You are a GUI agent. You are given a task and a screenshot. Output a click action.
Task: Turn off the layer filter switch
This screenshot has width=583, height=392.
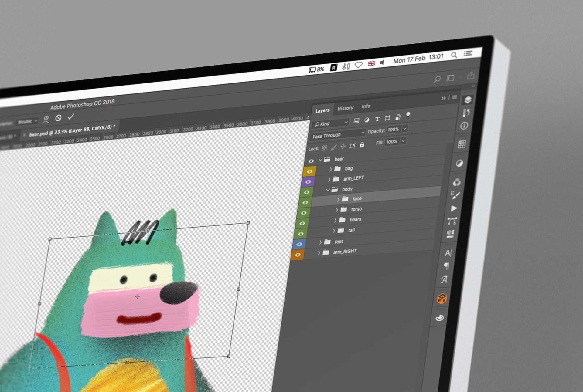pyautogui.click(x=408, y=116)
